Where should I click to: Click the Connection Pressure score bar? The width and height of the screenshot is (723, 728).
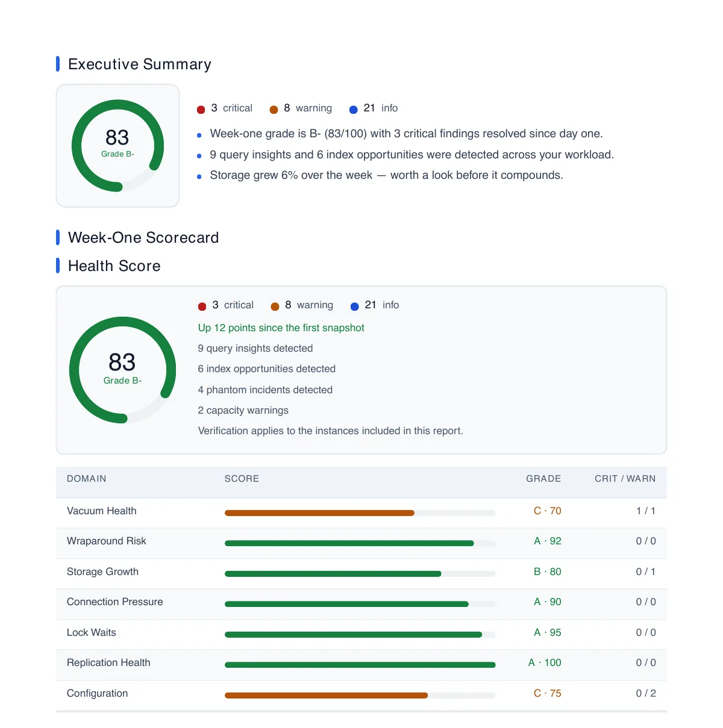coord(360,604)
